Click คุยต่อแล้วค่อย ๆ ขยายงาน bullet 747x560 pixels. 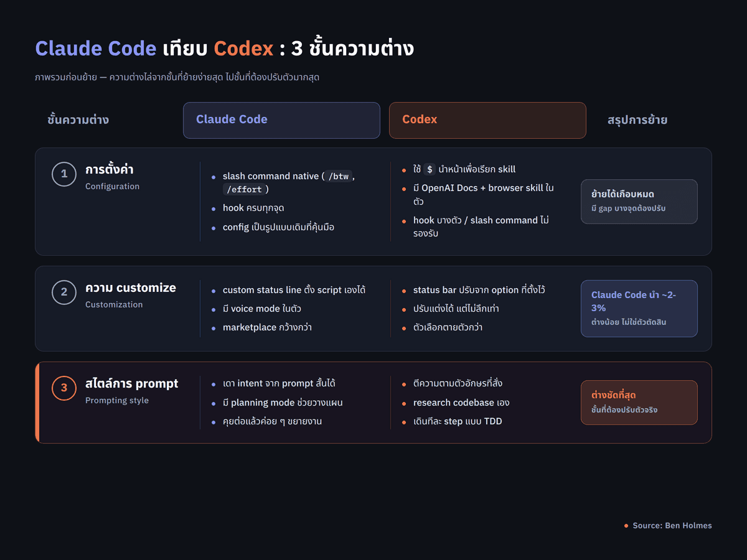click(x=272, y=421)
